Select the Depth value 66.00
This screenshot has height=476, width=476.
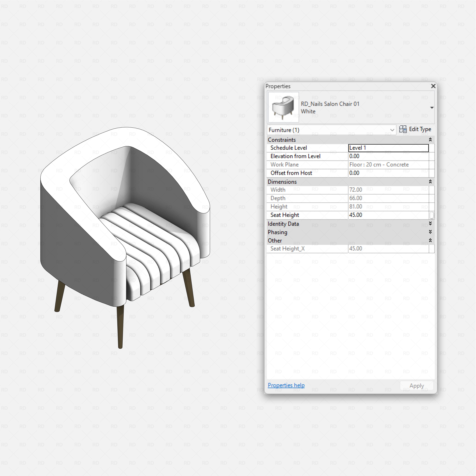pyautogui.click(x=388, y=198)
